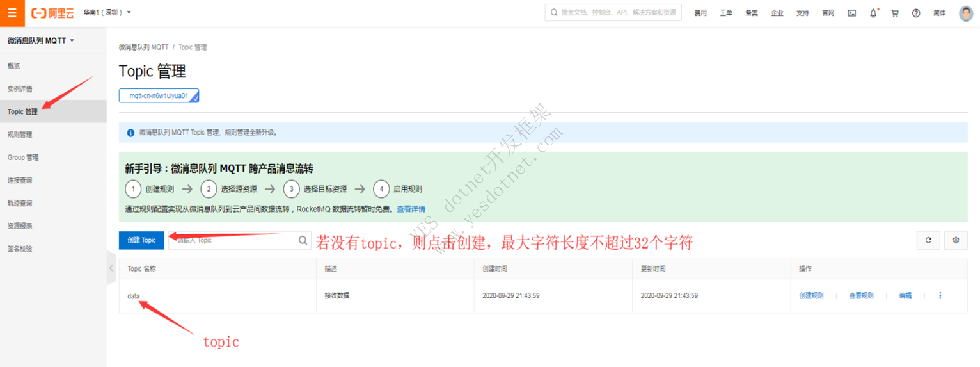Select instance mqtt-cn-n6w1uiyua01
This screenshot has height=367, width=980.
click(x=159, y=95)
